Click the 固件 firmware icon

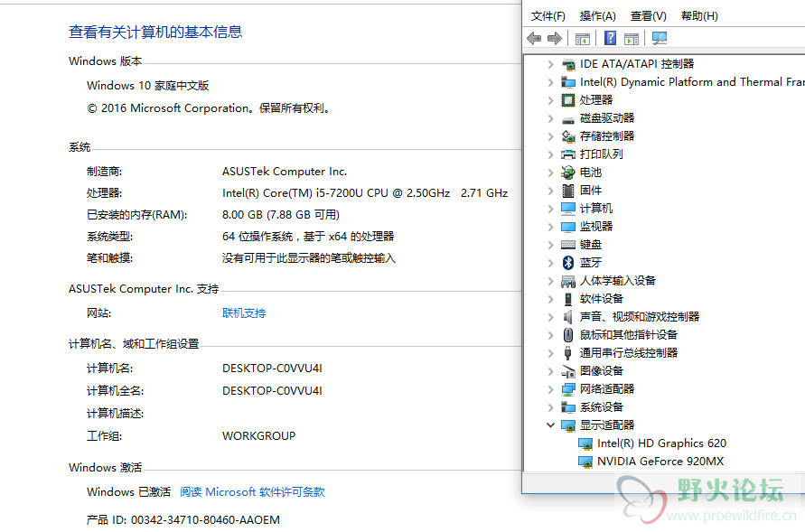567,191
